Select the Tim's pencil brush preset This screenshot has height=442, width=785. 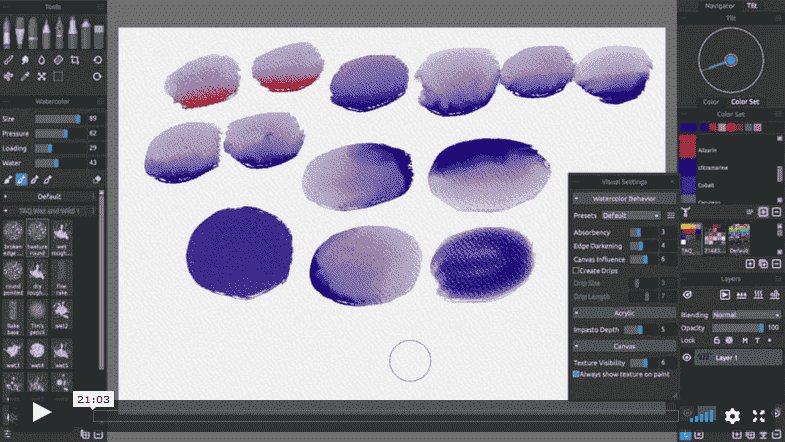click(x=38, y=317)
